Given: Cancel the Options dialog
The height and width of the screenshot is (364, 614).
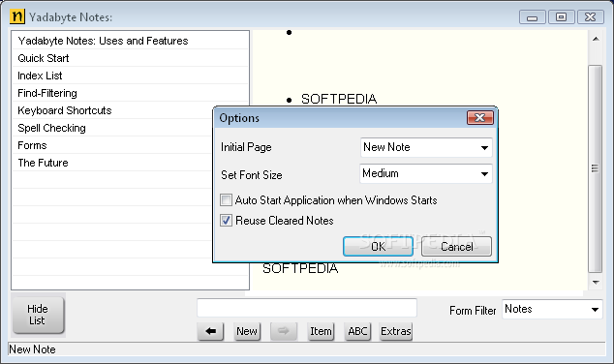Looking at the screenshot, I should click(x=456, y=246).
